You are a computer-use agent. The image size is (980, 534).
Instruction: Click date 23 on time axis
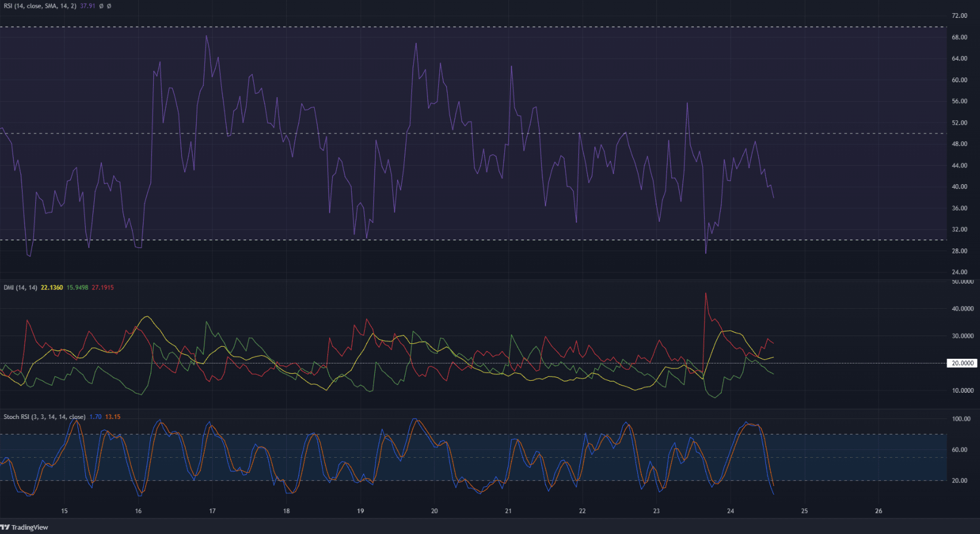pyautogui.click(x=656, y=511)
